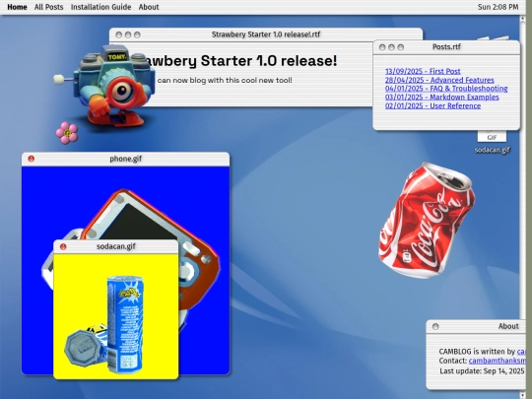Click the phone.gif window title

click(x=125, y=159)
